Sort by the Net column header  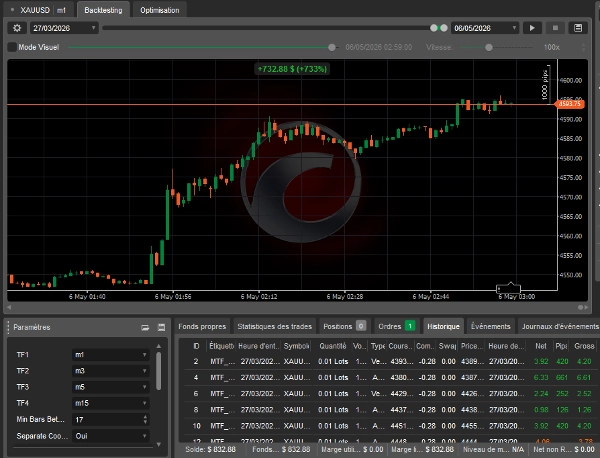point(540,346)
